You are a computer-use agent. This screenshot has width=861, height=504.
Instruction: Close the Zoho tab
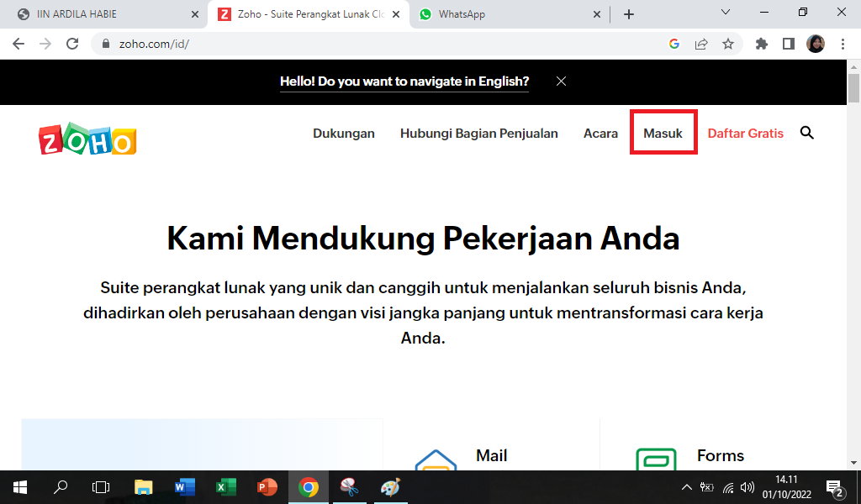396,14
